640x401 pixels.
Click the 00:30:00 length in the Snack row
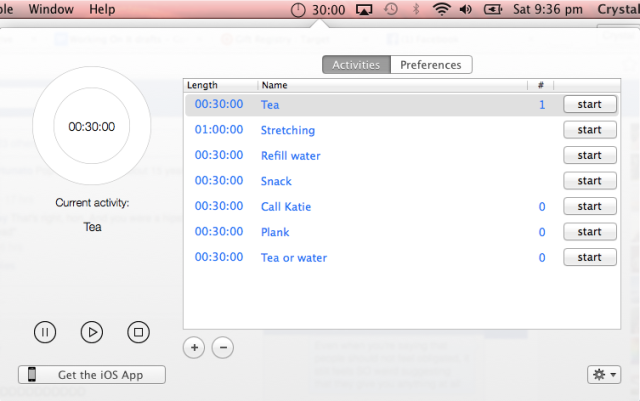point(219,180)
